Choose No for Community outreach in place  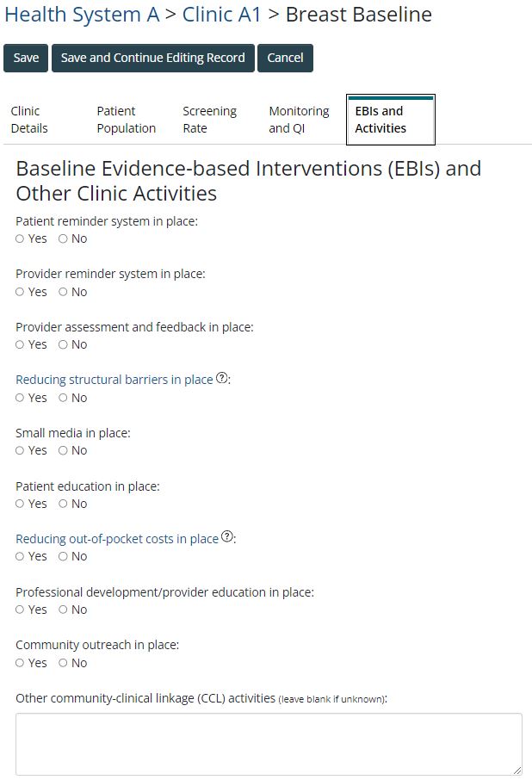(x=63, y=664)
